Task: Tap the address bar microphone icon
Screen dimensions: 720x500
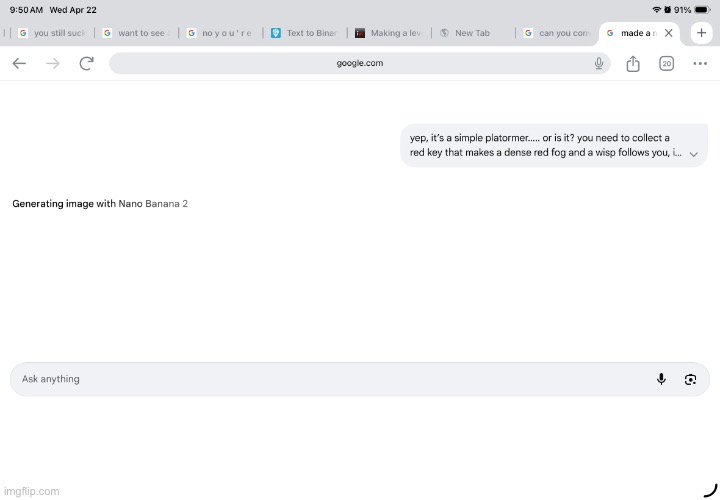Action: 598,63
